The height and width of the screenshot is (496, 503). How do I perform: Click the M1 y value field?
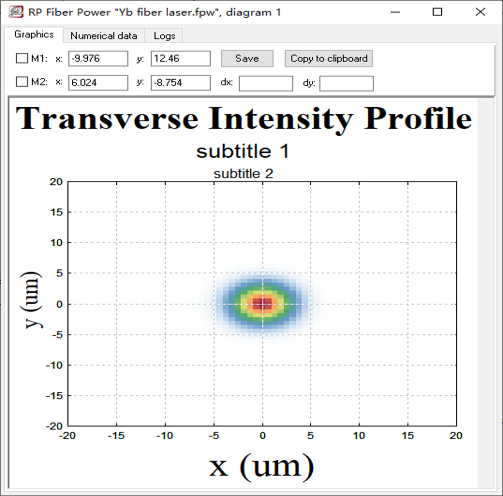181,59
